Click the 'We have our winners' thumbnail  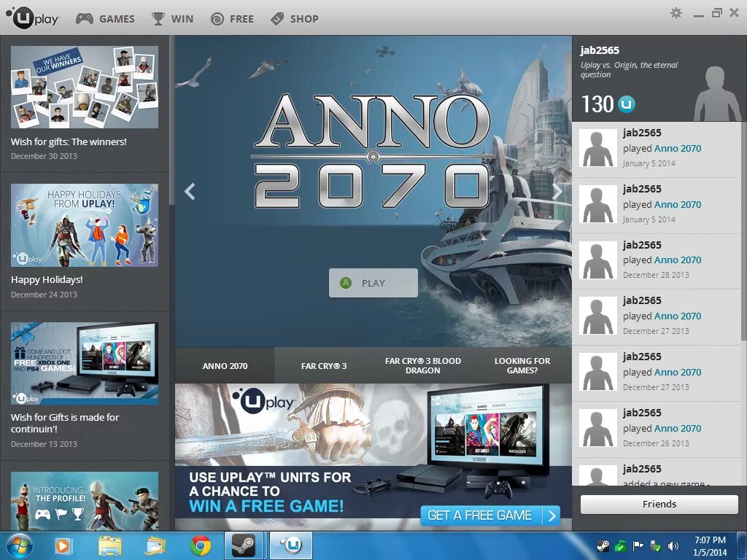point(85,87)
